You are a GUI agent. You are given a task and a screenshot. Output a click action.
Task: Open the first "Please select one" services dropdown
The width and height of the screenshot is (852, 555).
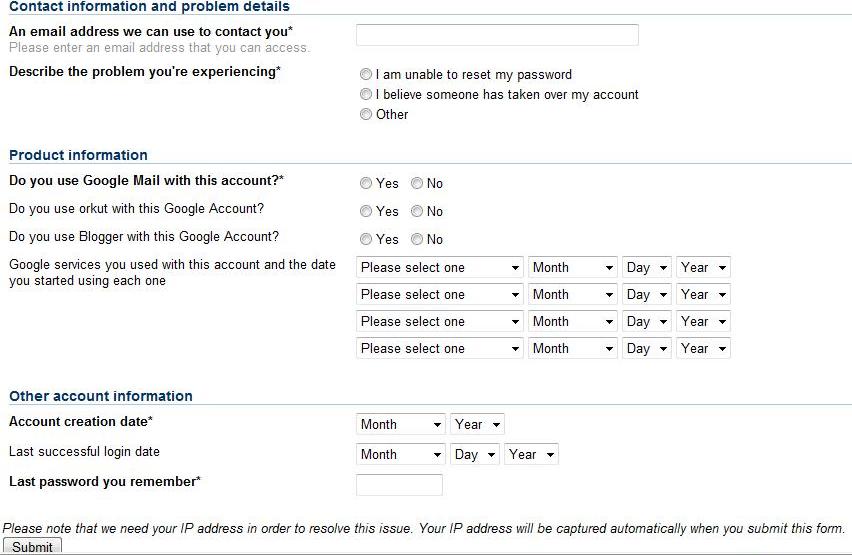click(x=440, y=268)
